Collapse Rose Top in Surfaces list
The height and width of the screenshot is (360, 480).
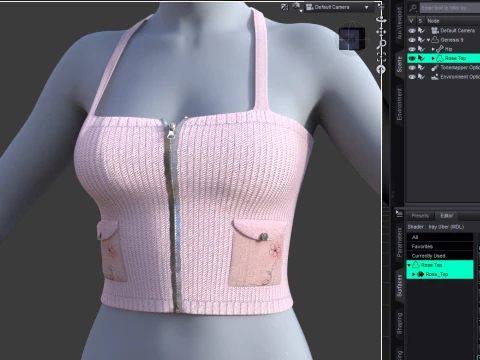coord(409,265)
